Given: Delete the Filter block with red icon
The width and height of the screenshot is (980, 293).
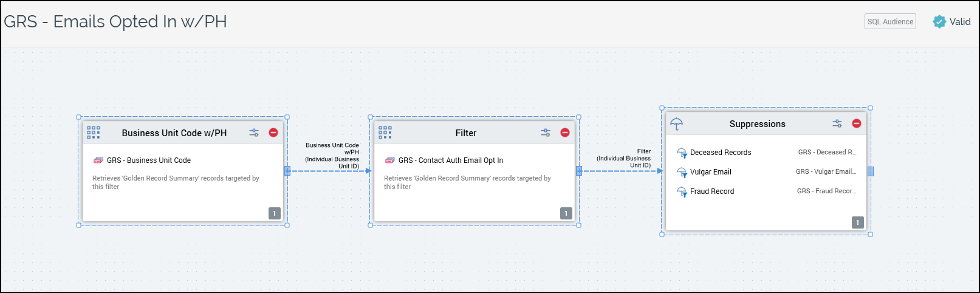Looking at the screenshot, I should click(565, 133).
